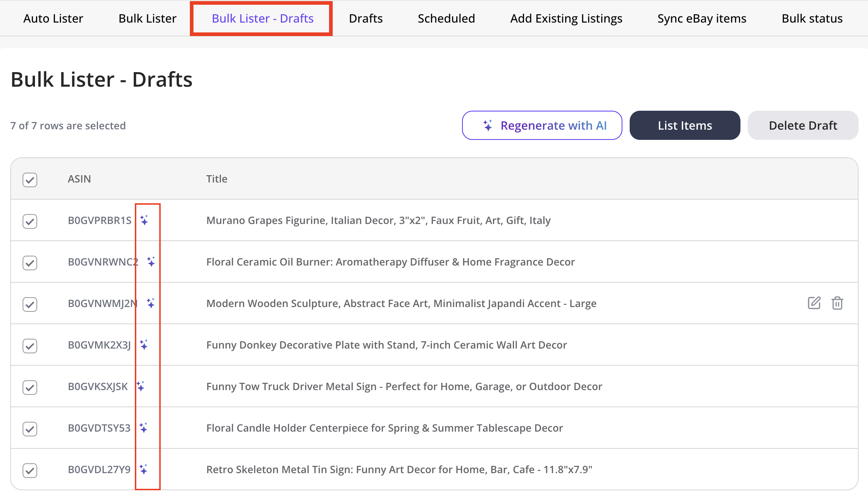Click the trash icon on the Wooden Sculpture row
The height and width of the screenshot is (499, 868).
(x=837, y=303)
